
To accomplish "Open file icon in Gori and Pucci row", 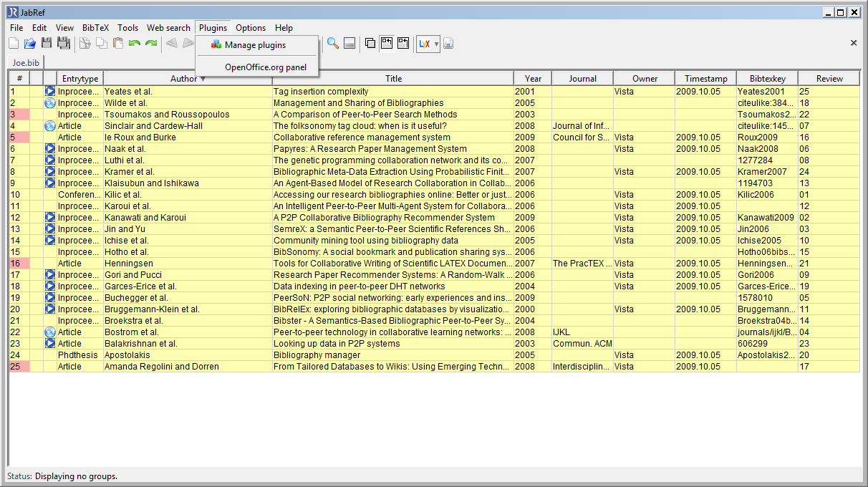I will 50,275.
